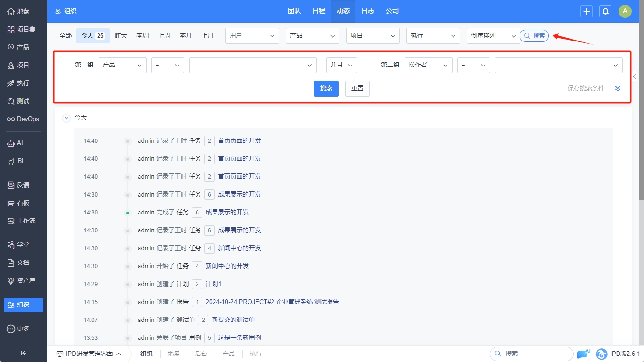Collapse the left sidebar with arrow icon
The width and height of the screenshot is (644, 362).
23,353
